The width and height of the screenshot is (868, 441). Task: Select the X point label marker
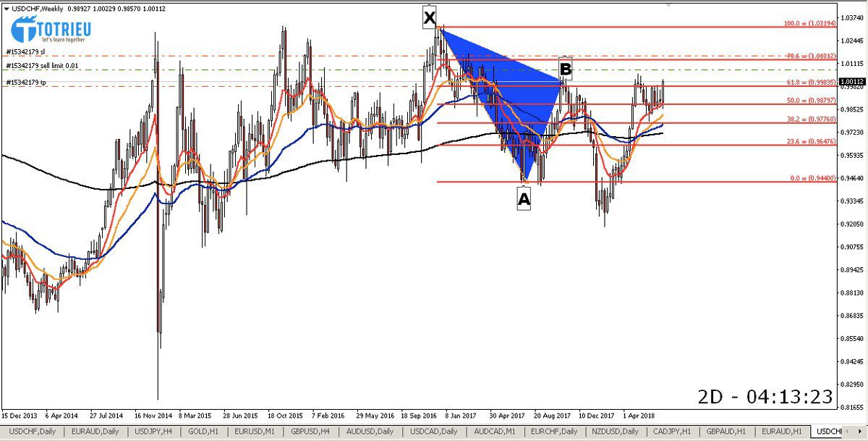(430, 17)
